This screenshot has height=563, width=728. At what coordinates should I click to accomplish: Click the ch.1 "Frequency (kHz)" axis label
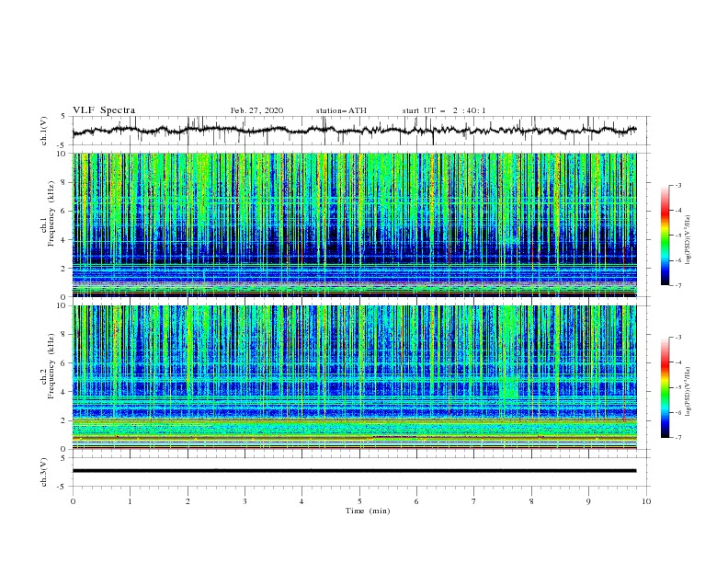[x=51, y=214]
